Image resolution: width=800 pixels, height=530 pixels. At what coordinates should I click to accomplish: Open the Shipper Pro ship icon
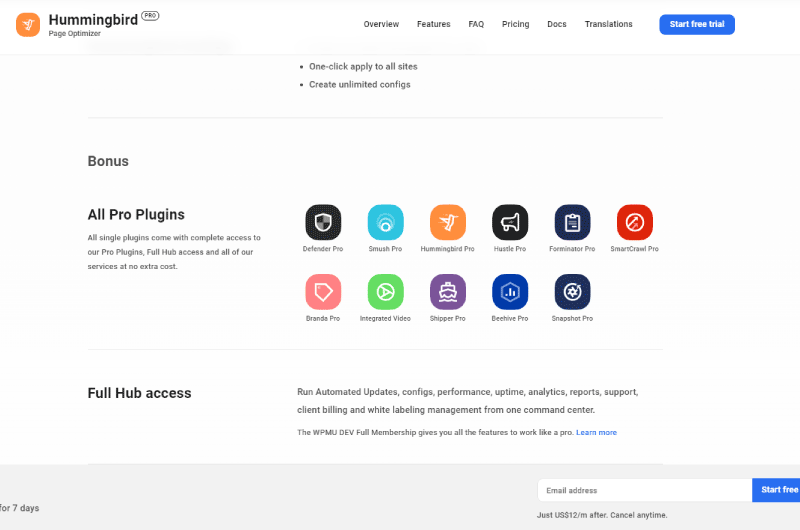447,292
